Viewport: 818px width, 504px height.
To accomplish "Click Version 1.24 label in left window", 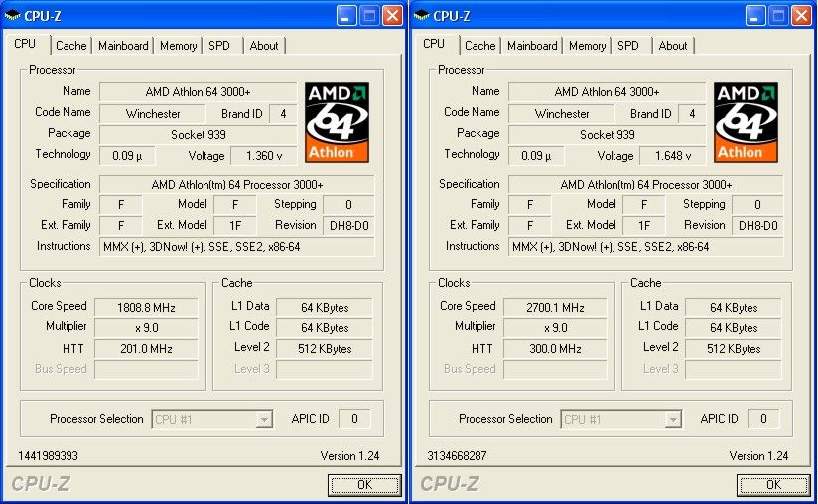I will [x=349, y=456].
